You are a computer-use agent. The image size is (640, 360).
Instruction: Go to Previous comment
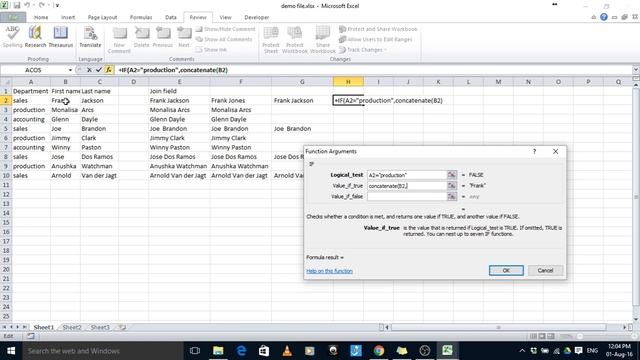162,36
